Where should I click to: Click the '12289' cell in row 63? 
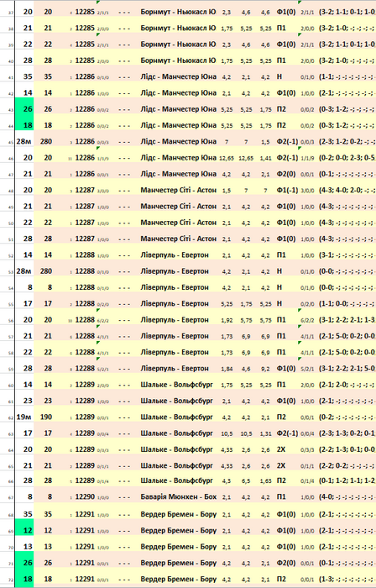(85, 433)
